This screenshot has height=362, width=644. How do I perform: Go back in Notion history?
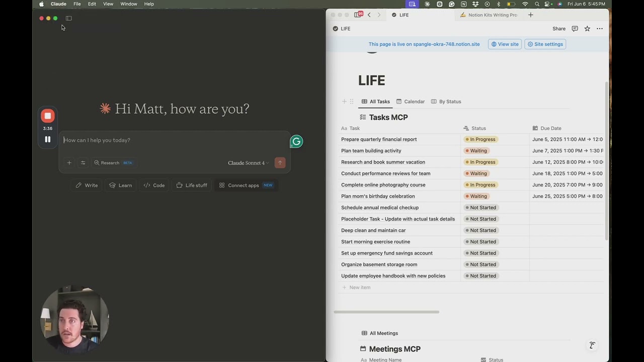(369, 15)
